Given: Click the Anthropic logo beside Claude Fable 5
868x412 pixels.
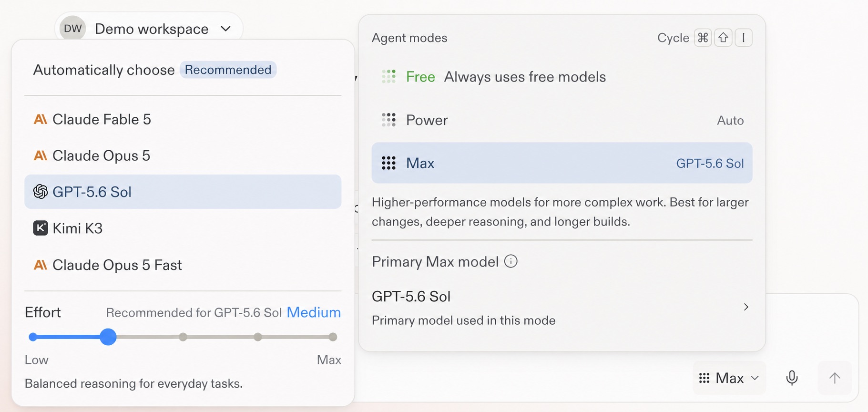Looking at the screenshot, I should [x=41, y=119].
